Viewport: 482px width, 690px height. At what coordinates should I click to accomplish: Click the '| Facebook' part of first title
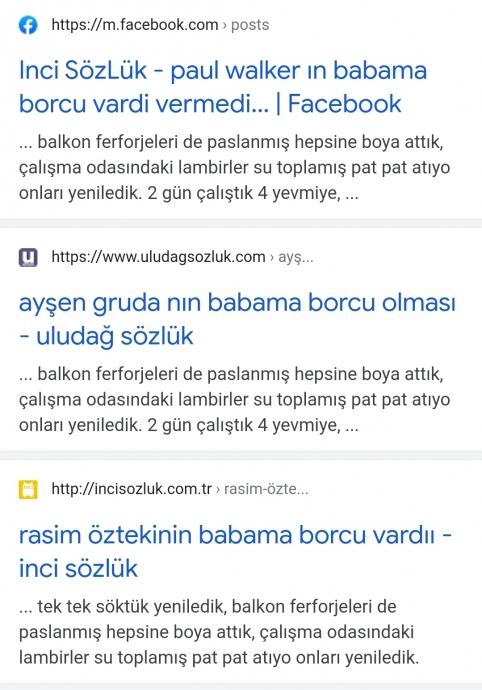pyautogui.click(x=338, y=104)
